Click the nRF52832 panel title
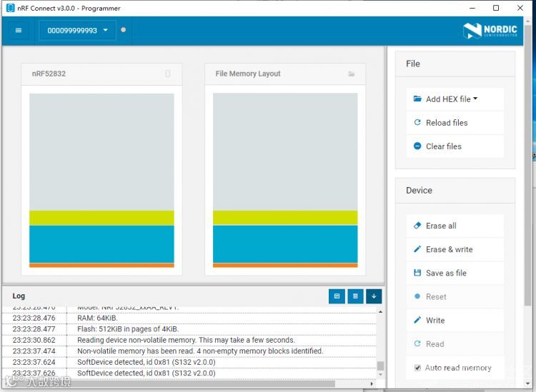 [49, 74]
